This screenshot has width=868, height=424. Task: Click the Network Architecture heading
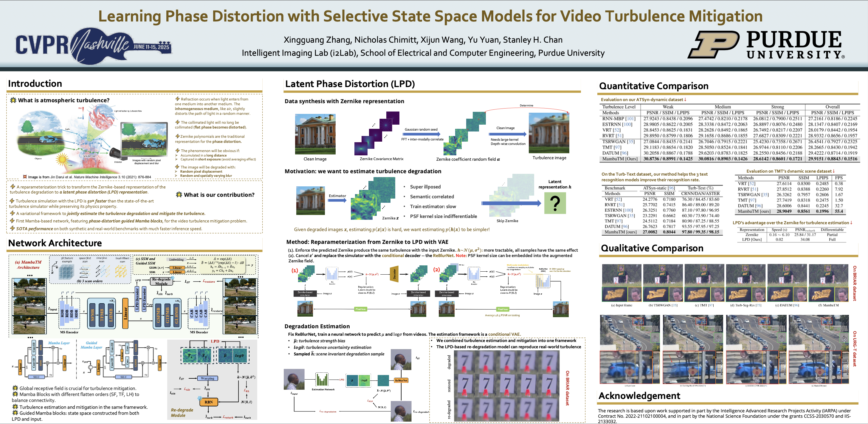pyautogui.click(x=55, y=243)
